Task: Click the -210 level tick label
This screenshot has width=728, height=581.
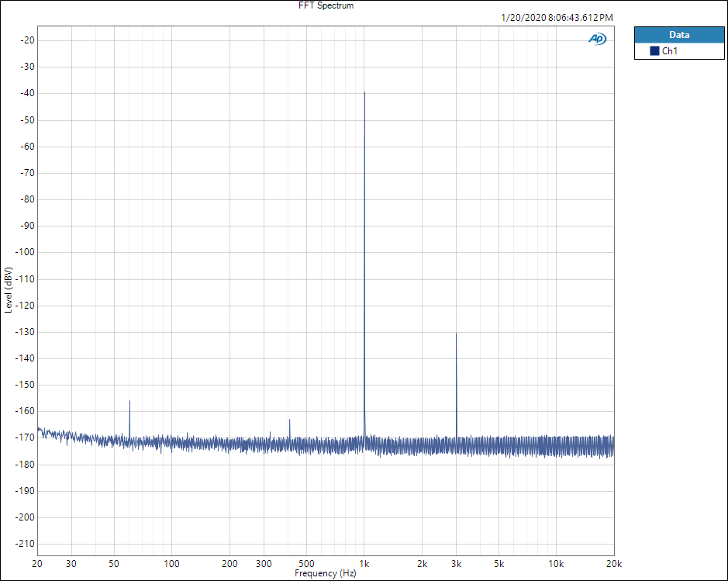Action: pos(25,544)
